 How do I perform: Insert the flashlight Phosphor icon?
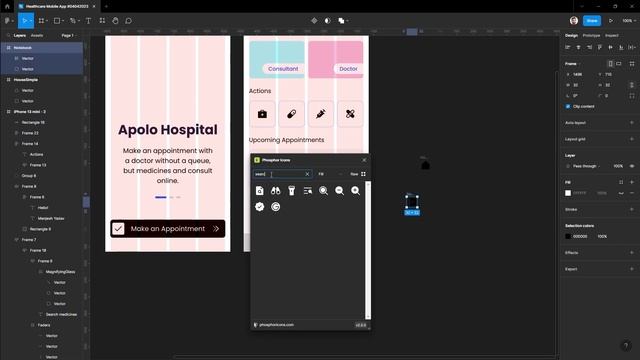click(x=291, y=191)
